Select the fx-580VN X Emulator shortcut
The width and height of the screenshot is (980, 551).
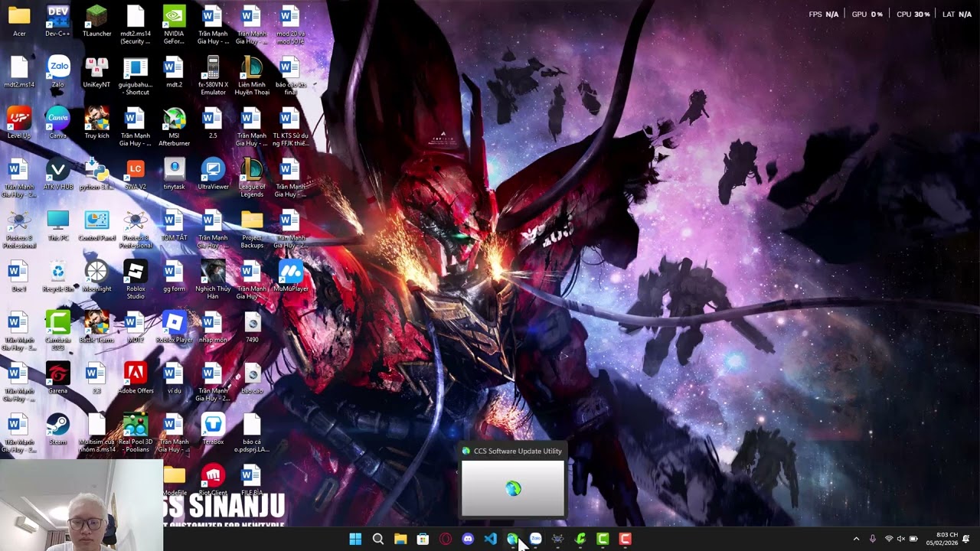click(213, 76)
